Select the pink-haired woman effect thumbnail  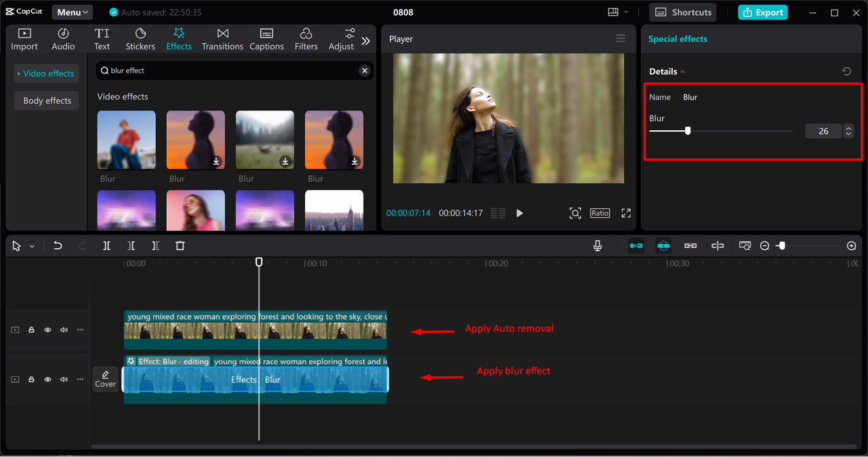(x=195, y=210)
